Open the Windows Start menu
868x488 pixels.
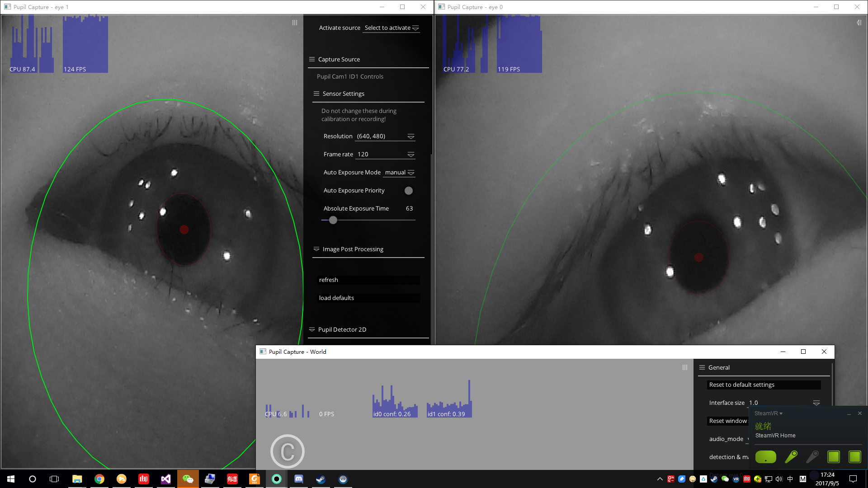pos(11,479)
